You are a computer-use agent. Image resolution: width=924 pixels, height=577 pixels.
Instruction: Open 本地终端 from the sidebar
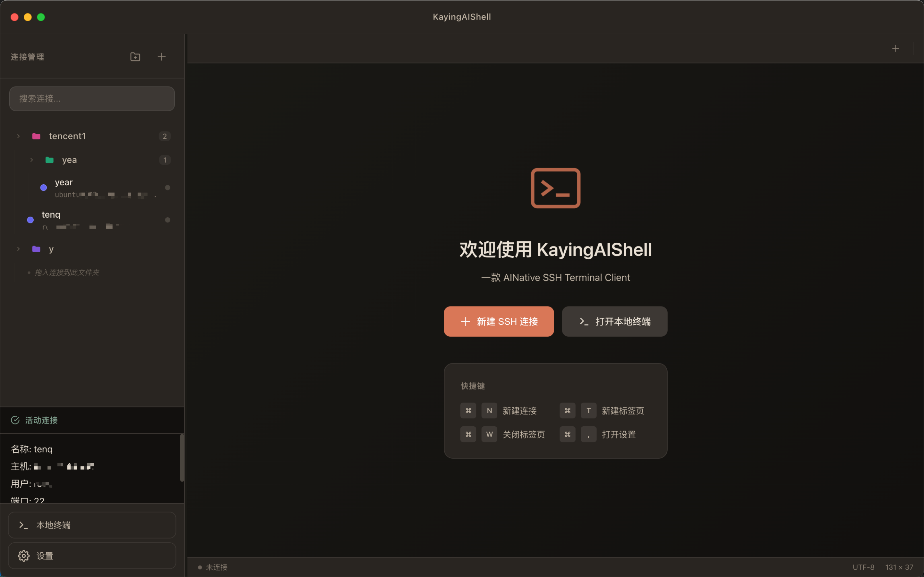(x=92, y=525)
